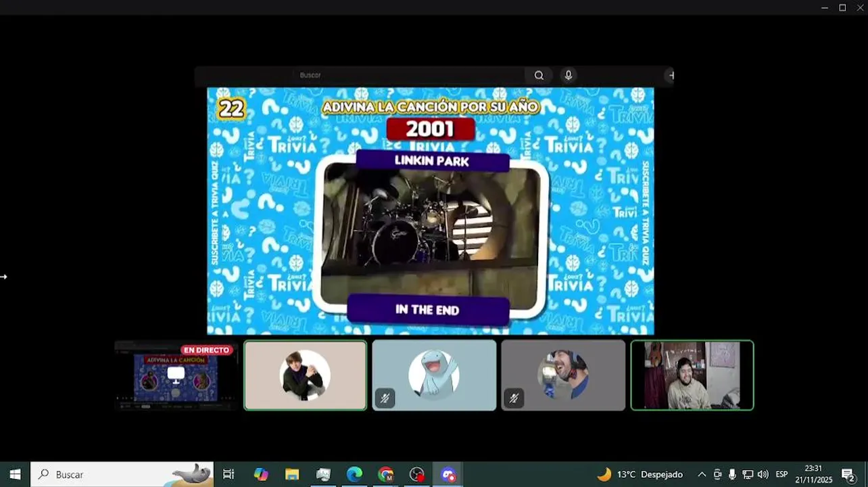Select the blue Quagsire avatar participant tile
Image resolution: width=868 pixels, height=487 pixels.
[x=434, y=375]
